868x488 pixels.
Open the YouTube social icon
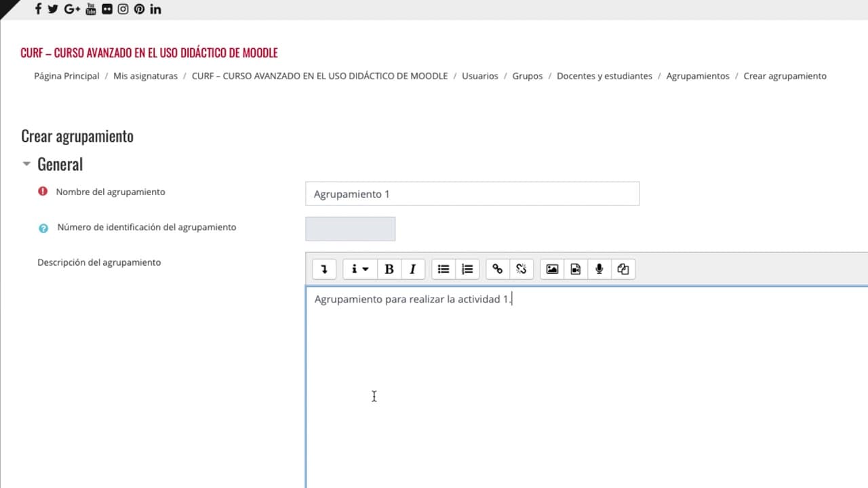click(91, 9)
